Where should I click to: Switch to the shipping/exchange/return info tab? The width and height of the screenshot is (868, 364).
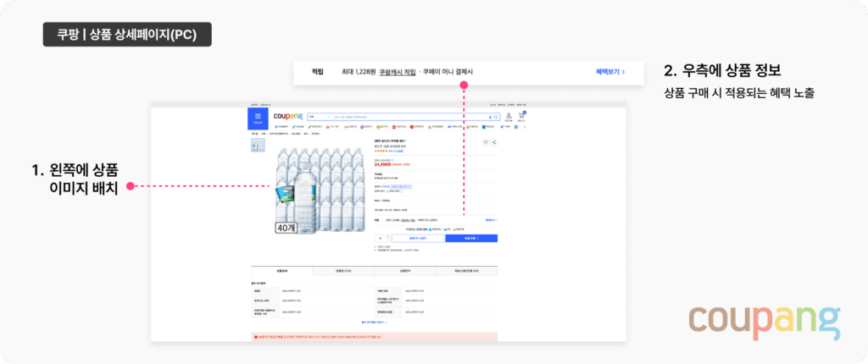click(x=467, y=271)
